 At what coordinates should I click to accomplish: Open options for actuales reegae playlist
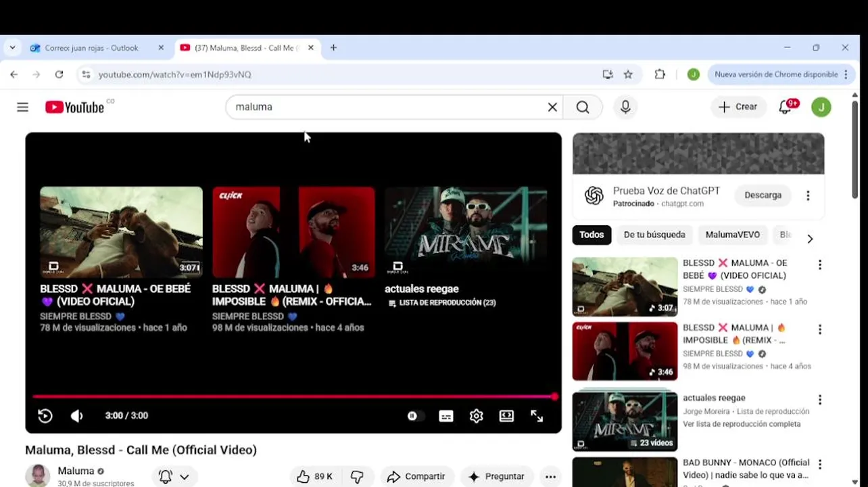point(820,400)
